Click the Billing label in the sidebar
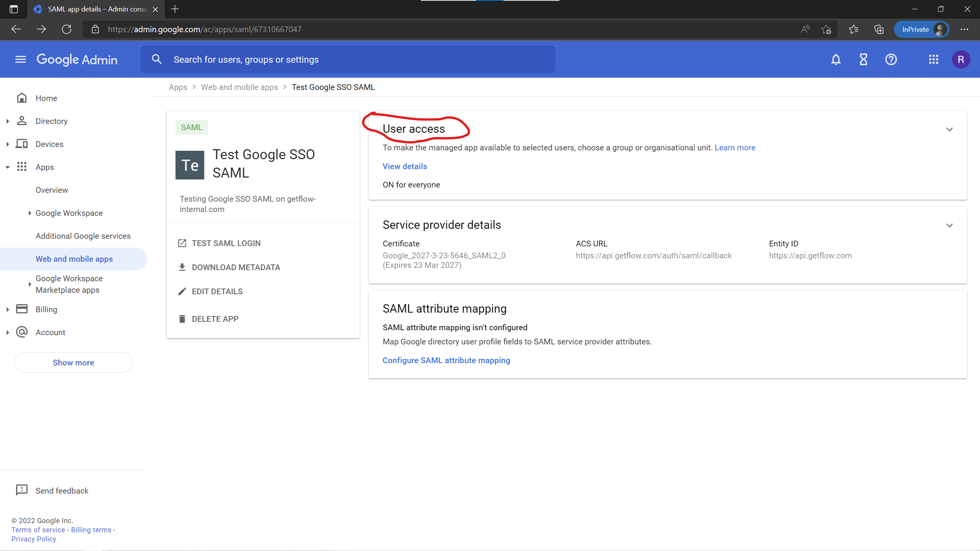The height and width of the screenshot is (551, 980). [x=46, y=310]
